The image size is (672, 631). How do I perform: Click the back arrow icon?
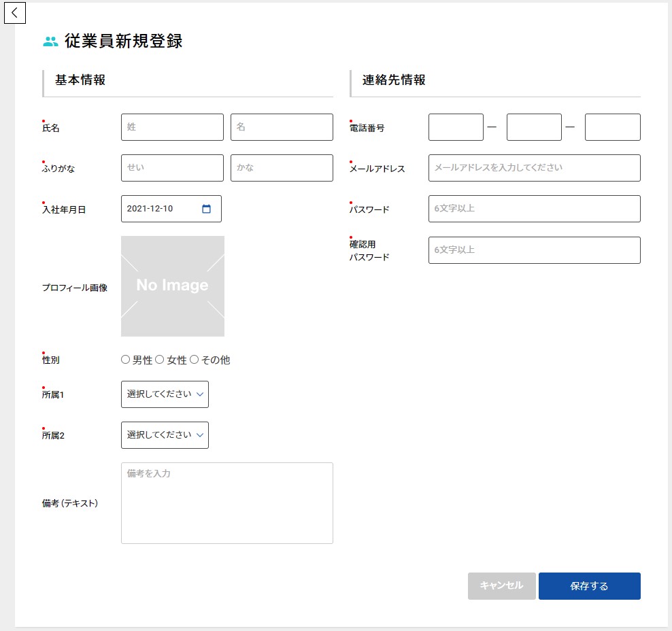tap(14, 13)
